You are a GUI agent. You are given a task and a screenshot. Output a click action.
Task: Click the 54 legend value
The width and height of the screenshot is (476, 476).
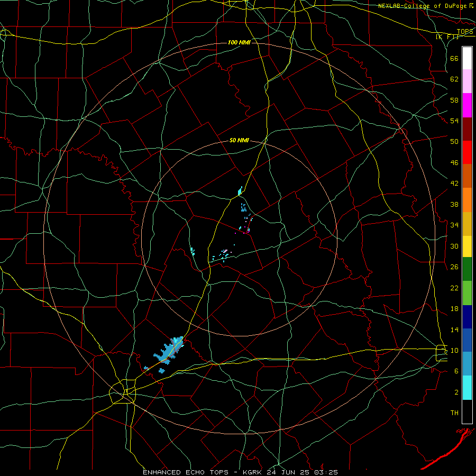click(x=454, y=121)
